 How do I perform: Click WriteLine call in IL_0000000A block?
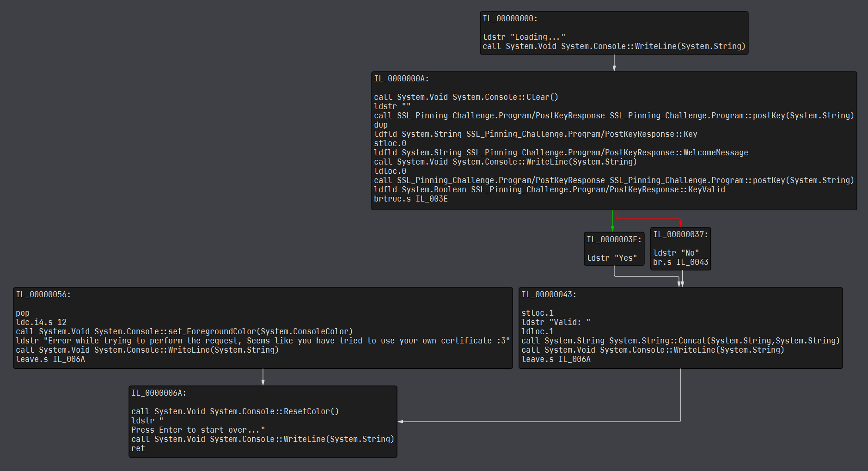point(505,162)
